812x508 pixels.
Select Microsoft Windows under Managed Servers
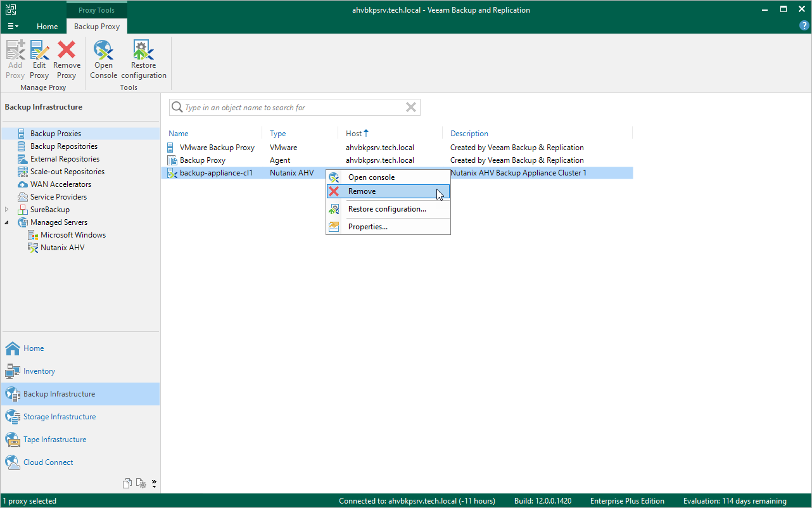tap(73, 235)
